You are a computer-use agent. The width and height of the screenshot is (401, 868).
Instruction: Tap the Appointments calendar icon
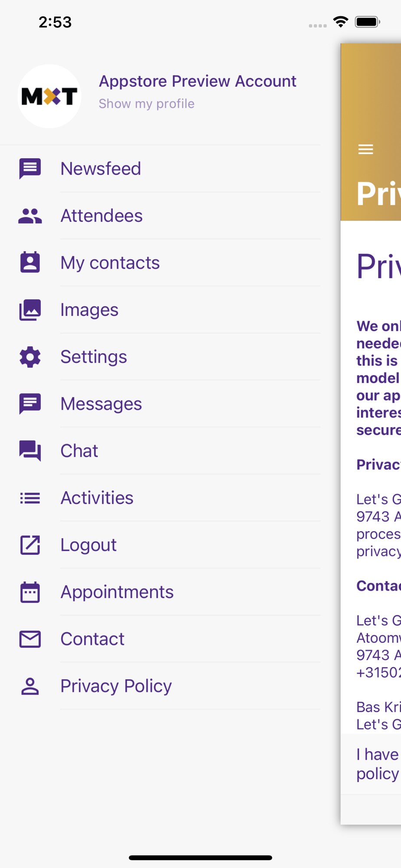pos(30,592)
